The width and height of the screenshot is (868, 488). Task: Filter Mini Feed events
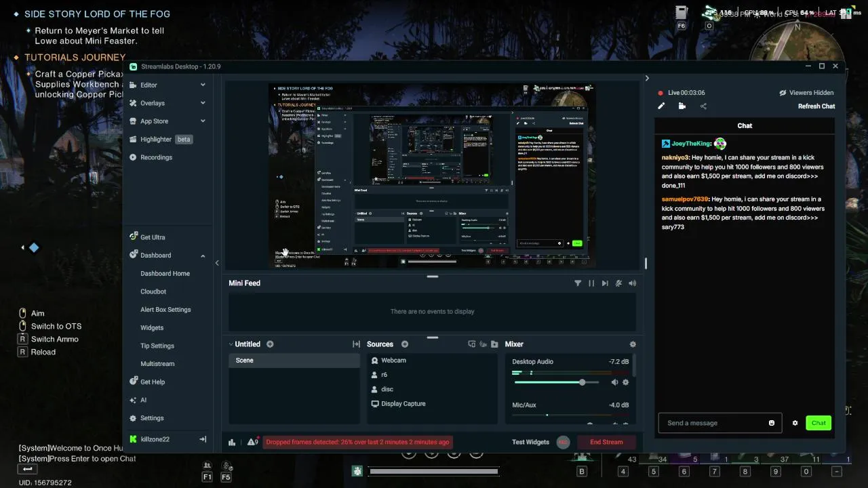pyautogui.click(x=578, y=283)
